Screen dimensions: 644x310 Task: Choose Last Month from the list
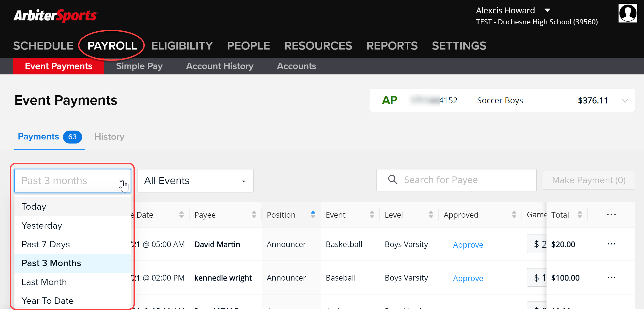pos(73,282)
